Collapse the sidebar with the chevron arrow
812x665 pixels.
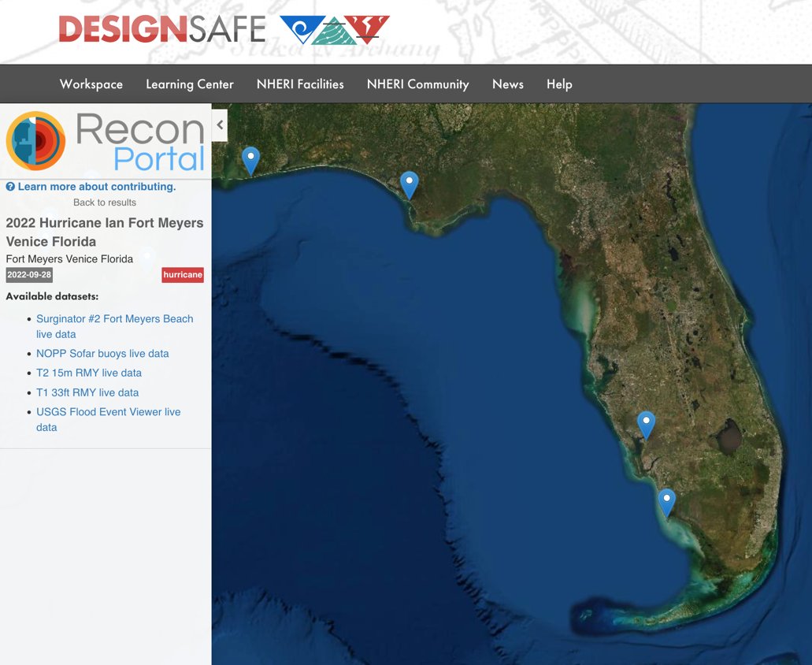[x=220, y=124]
